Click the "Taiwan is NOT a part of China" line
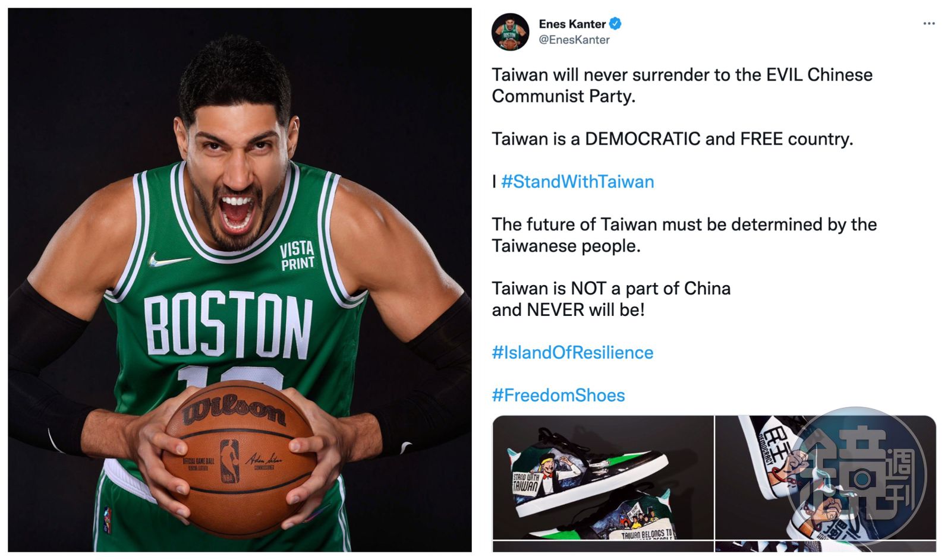 pos(611,289)
